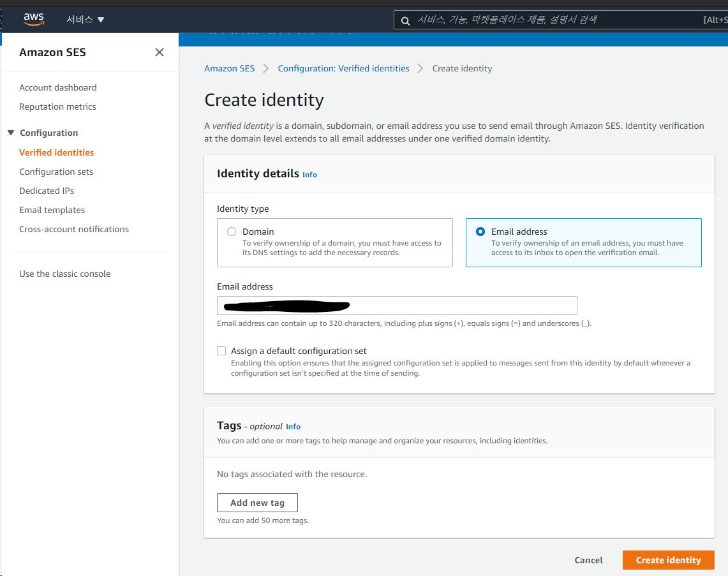This screenshot has height=576, width=728.
Task: Click the search magnifier icon
Action: click(x=405, y=21)
